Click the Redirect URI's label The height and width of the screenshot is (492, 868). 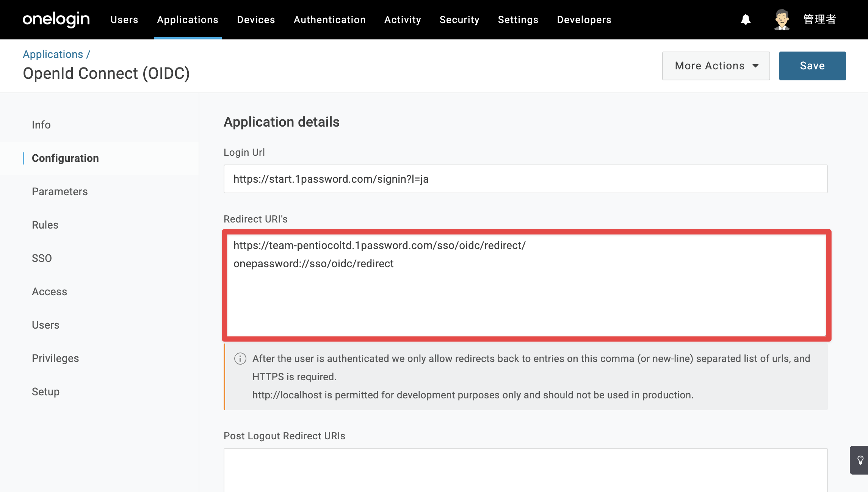(x=255, y=219)
